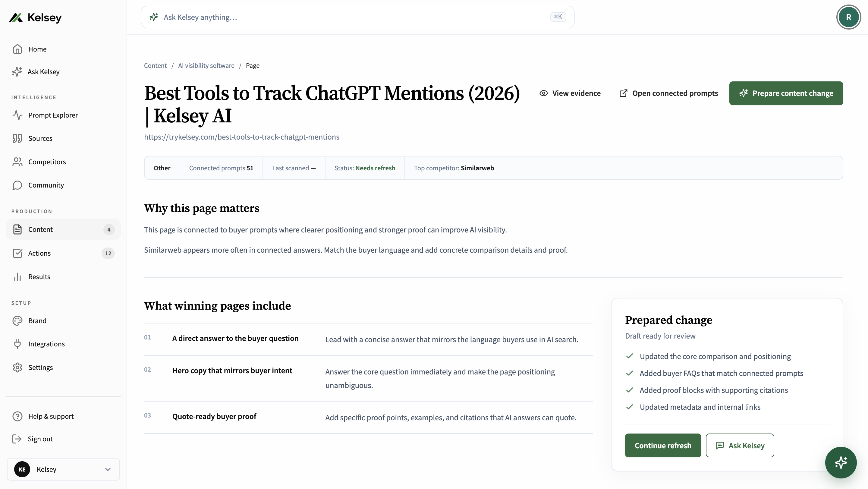Click the sparkle icon in search bar
868x489 pixels.
[x=154, y=17]
